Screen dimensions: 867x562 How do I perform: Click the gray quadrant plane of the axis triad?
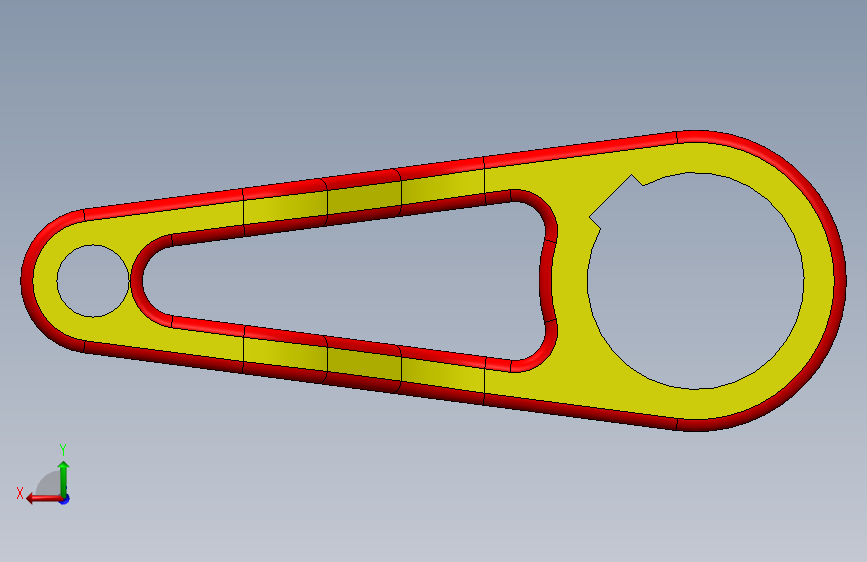[49, 484]
